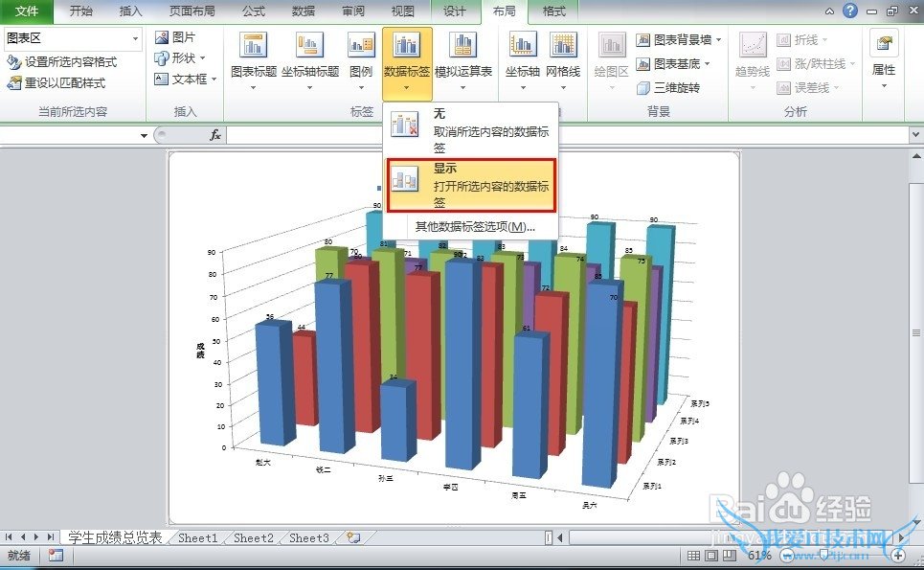Screen dimensions: 924x570
Task: Insert a picture with 图片 icon
Action: tap(175, 37)
